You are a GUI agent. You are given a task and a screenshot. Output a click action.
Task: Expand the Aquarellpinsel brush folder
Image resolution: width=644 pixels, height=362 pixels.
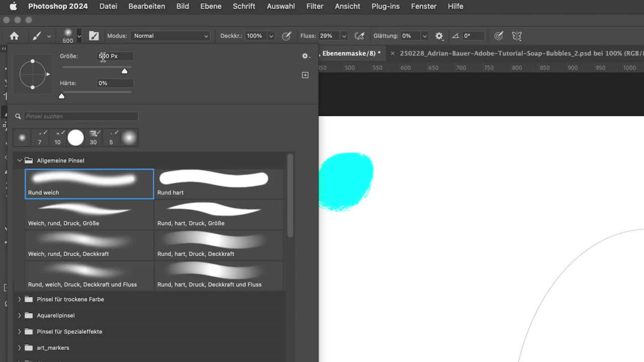tap(19, 315)
